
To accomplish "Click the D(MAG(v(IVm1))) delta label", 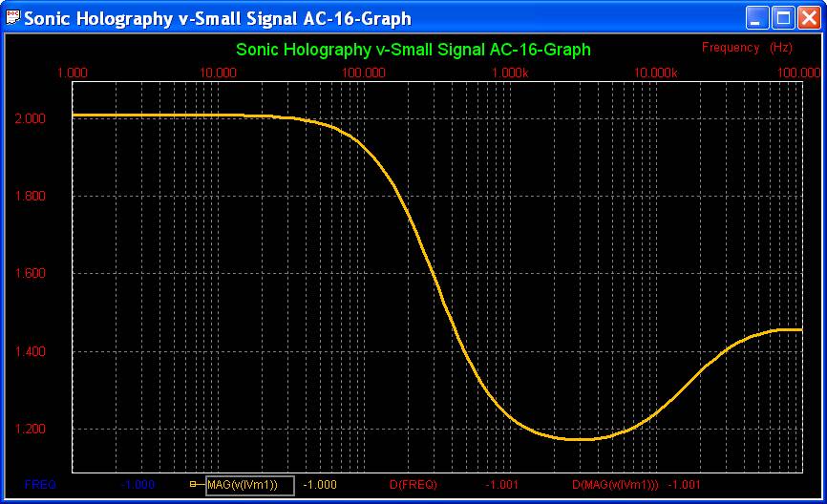I will tap(615, 485).
